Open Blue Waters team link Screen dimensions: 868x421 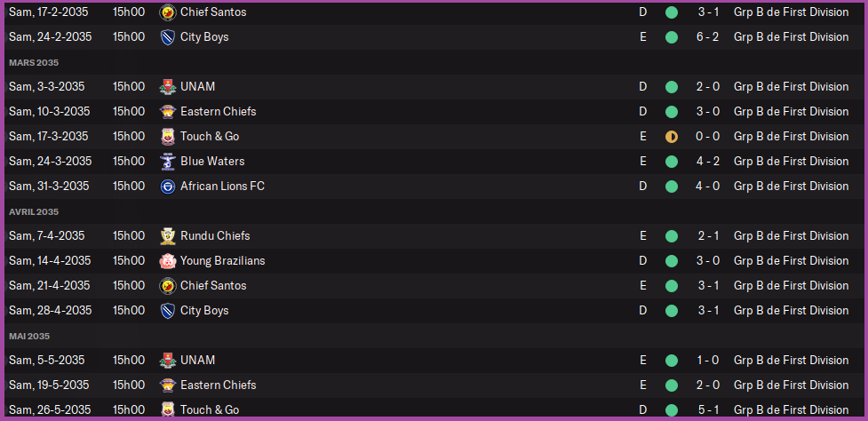click(212, 162)
